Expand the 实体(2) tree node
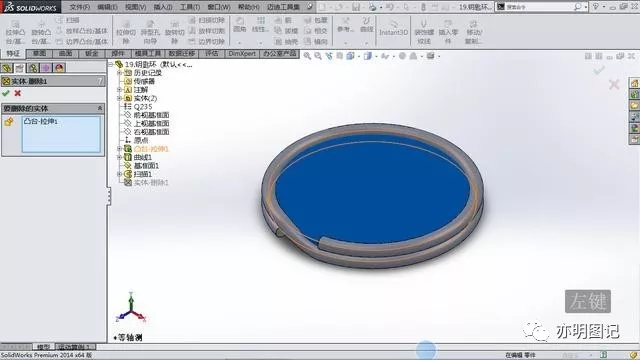This screenshot has width=640, height=360. 120,98
